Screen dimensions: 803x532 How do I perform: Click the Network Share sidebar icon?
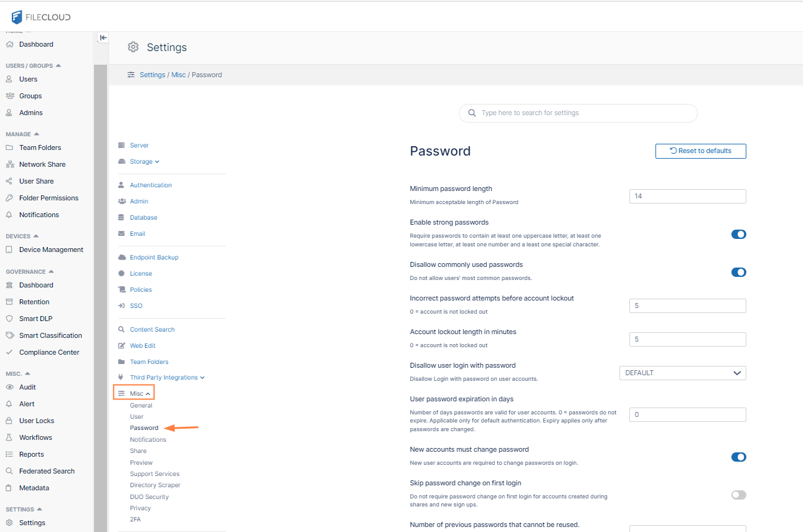click(9, 164)
